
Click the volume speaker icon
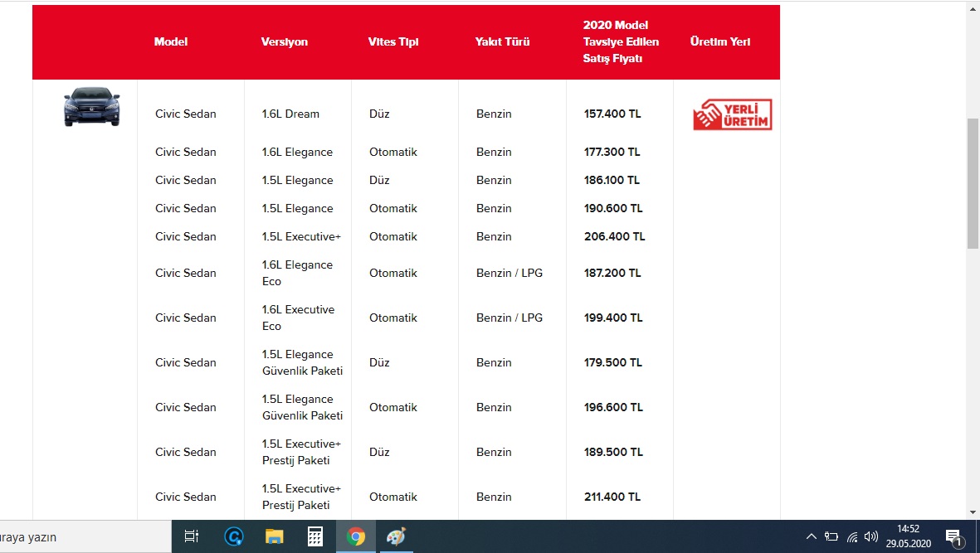[871, 536]
